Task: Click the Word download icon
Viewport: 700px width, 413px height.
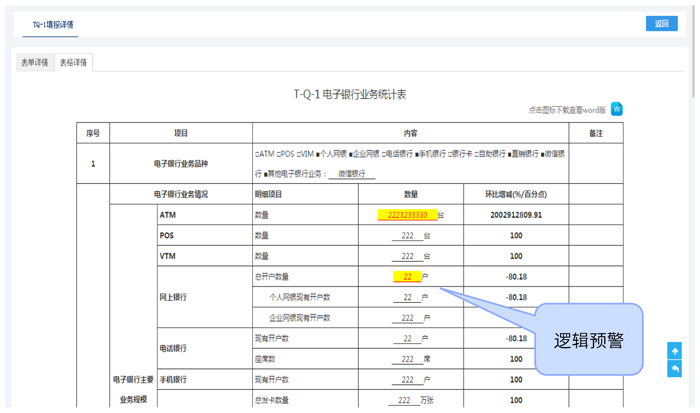Action: click(617, 109)
